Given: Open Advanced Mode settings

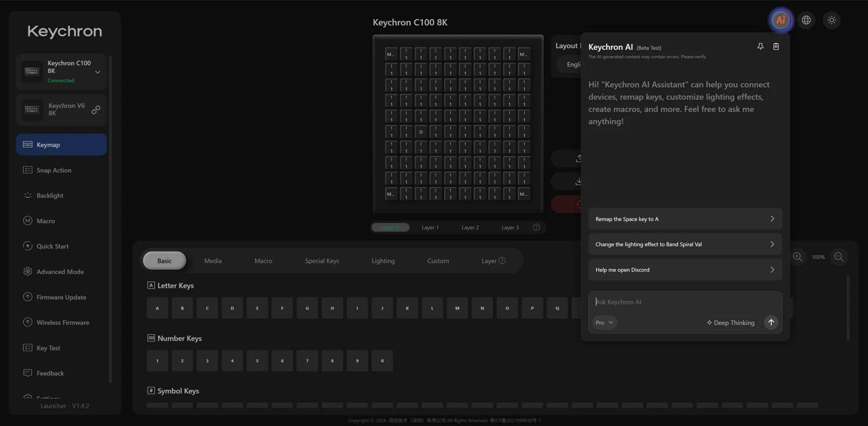Looking at the screenshot, I should (61, 271).
